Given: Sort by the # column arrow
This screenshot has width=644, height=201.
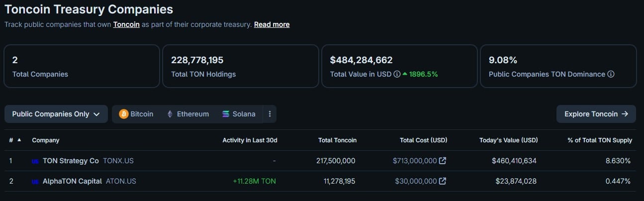Looking at the screenshot, I should pos(19,140).
